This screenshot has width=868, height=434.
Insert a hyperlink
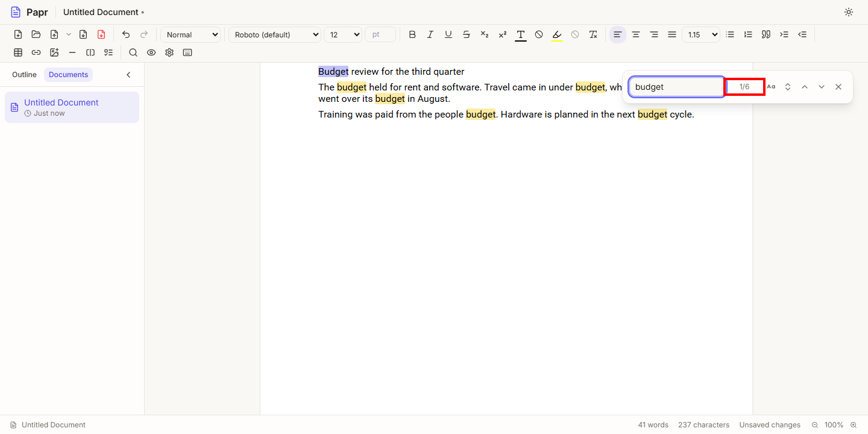(x=36, y=52)
